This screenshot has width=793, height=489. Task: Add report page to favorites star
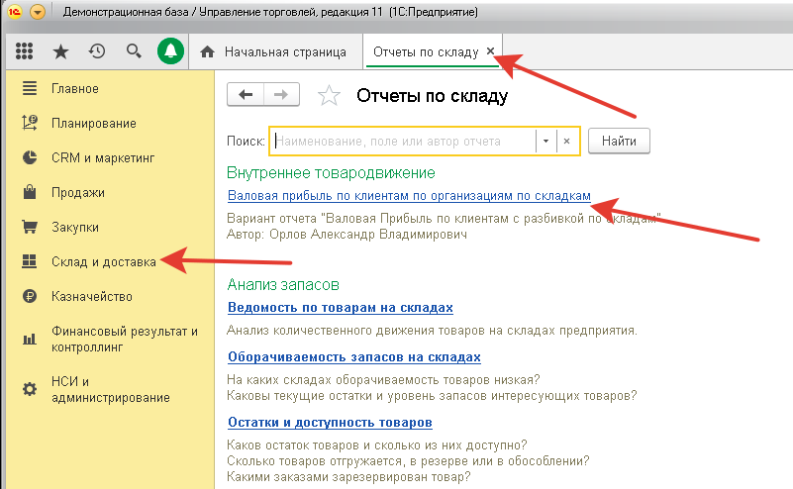[328, 96]
